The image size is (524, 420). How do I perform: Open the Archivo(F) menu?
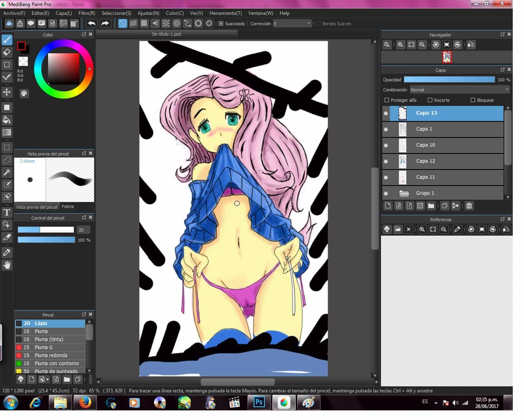coord(14,13)
